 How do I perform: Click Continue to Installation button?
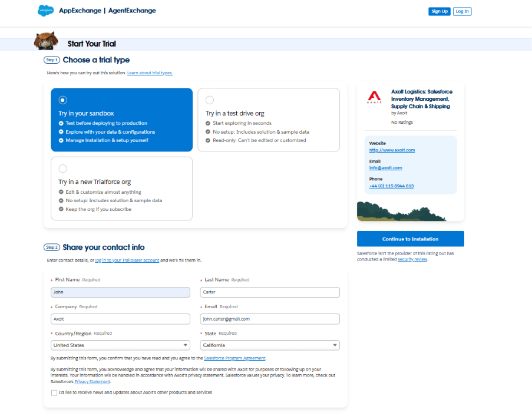(x=410, y=239)
